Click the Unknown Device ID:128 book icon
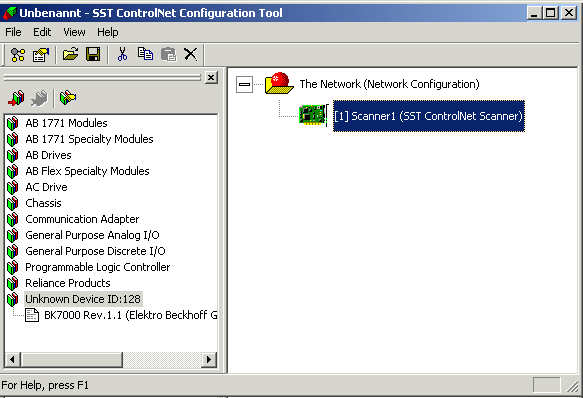Viewport: 583px width, 398px height. tap(13, 299)
